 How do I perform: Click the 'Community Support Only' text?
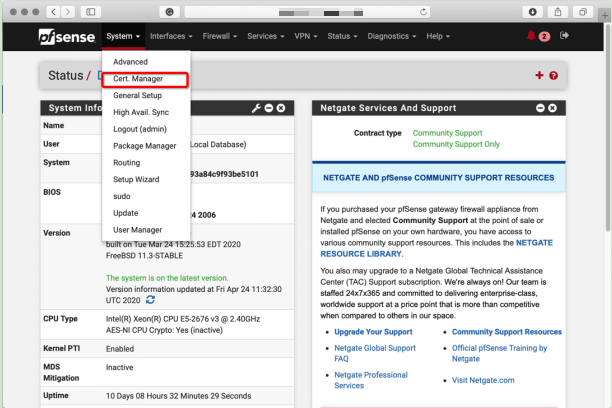[x=456, y=144]
